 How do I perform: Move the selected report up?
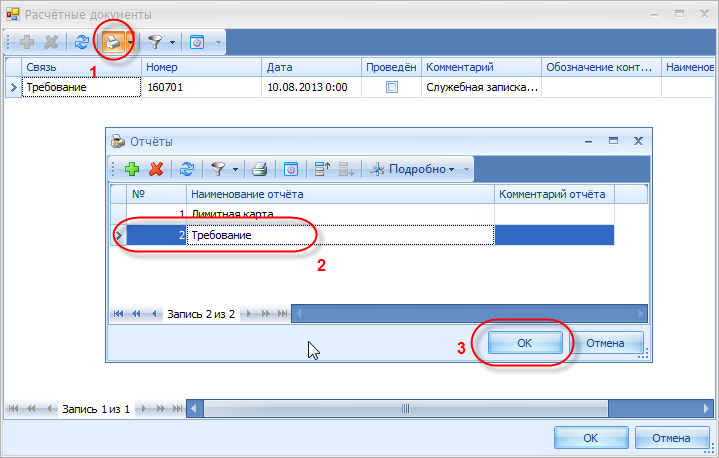pos(322,169)
